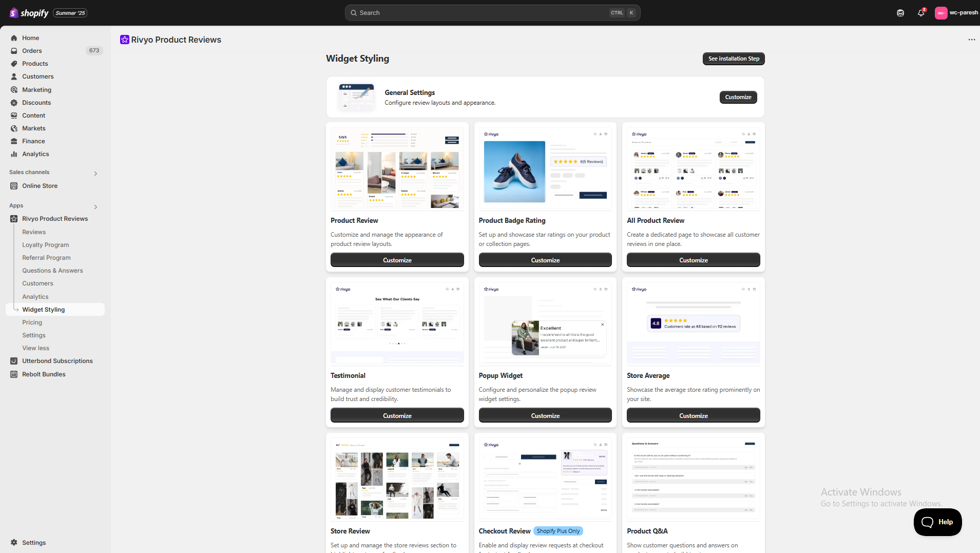The image size is (980, 553).
Task: Customize General Settings
Action: [738, 97]
